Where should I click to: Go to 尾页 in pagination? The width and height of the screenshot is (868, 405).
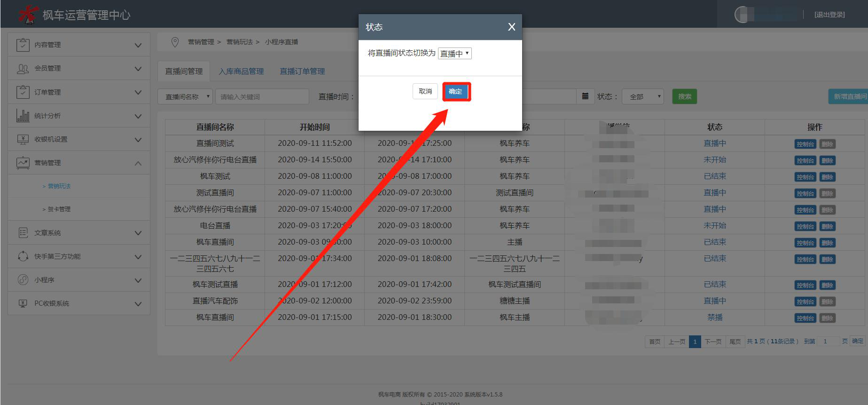(735, 341)
